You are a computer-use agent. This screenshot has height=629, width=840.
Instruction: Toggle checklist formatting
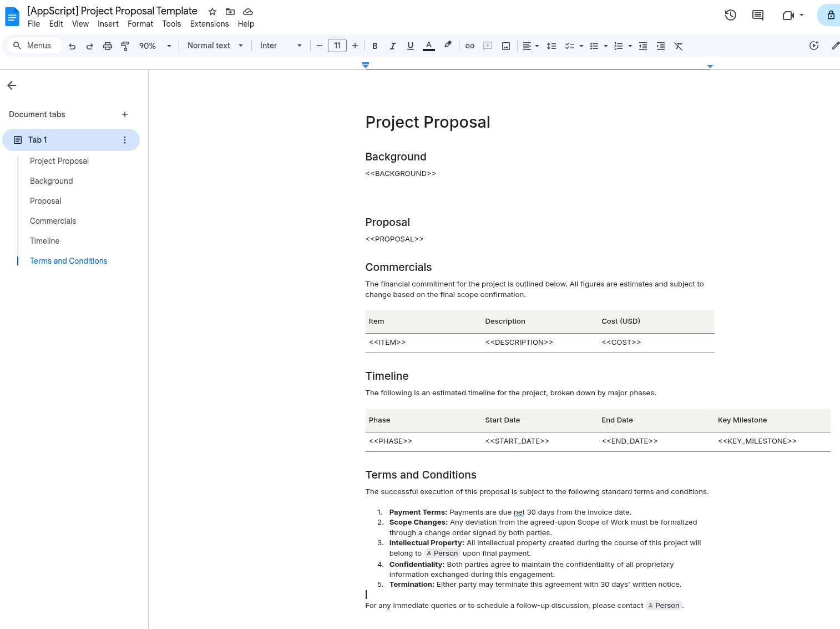(x=570, y=46)
